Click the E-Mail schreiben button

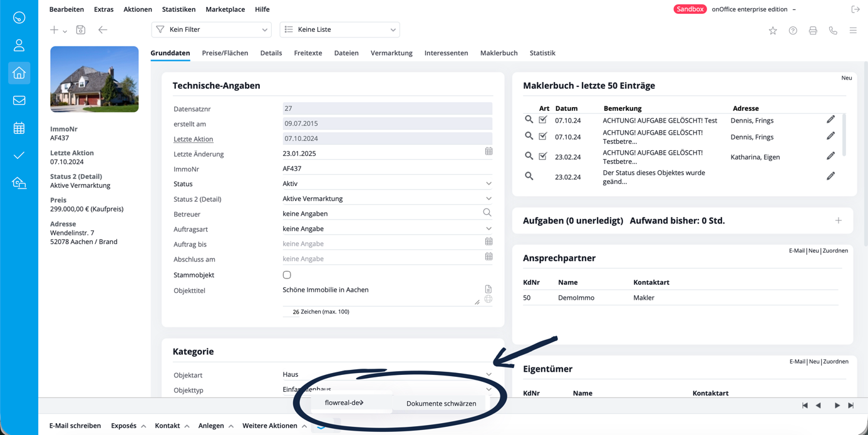pyautogui.click(x=75, y=426)
